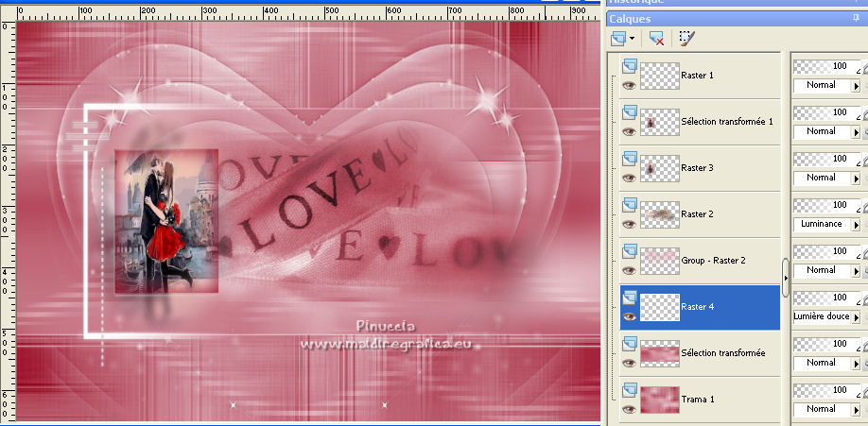
Task: Hide the Raster 1 layer via eye icon
Action: [x=629, y=85]
